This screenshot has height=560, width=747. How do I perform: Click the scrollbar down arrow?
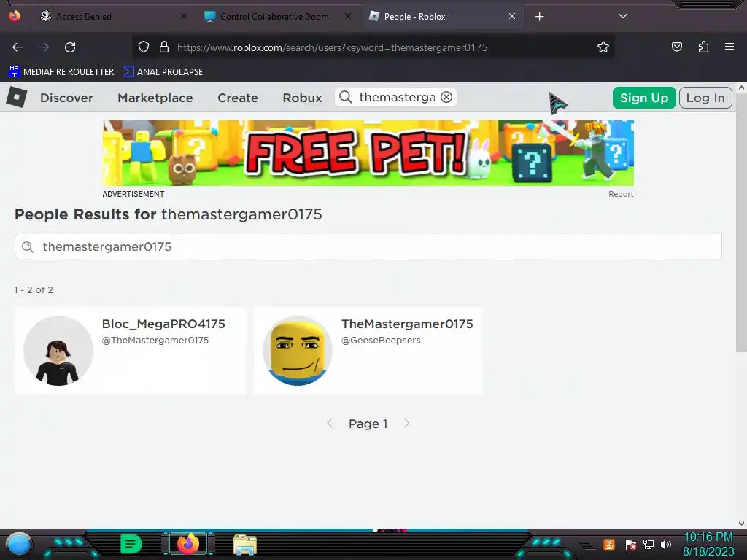[x=741, y=524]
